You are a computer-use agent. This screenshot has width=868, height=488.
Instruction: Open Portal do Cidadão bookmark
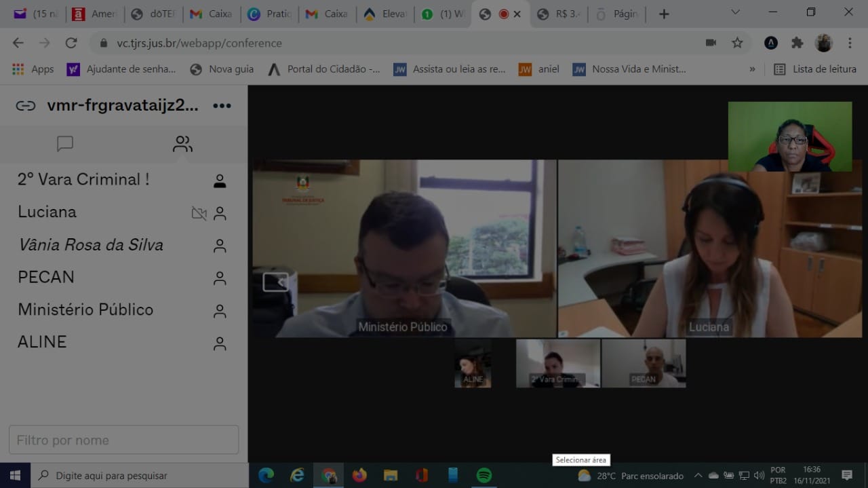coord(324,69)
